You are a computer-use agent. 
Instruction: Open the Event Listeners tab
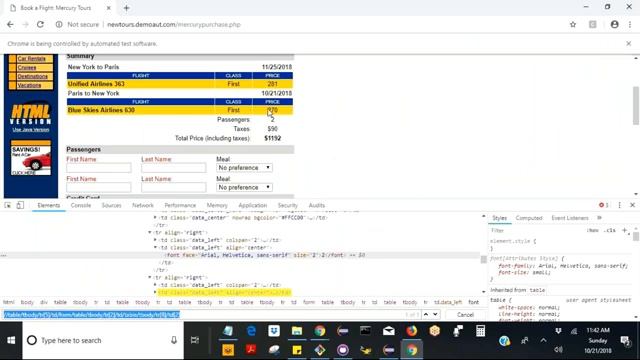(570, 218)
